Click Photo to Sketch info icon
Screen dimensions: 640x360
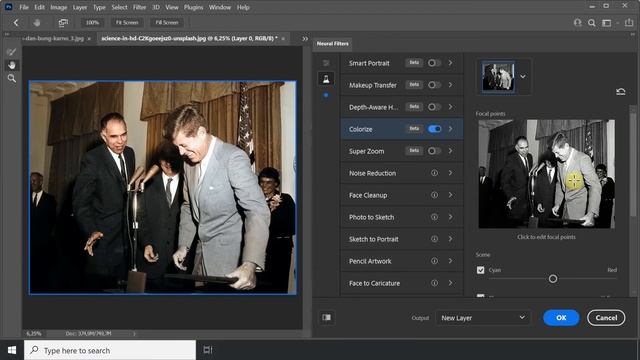pos(434,217)
